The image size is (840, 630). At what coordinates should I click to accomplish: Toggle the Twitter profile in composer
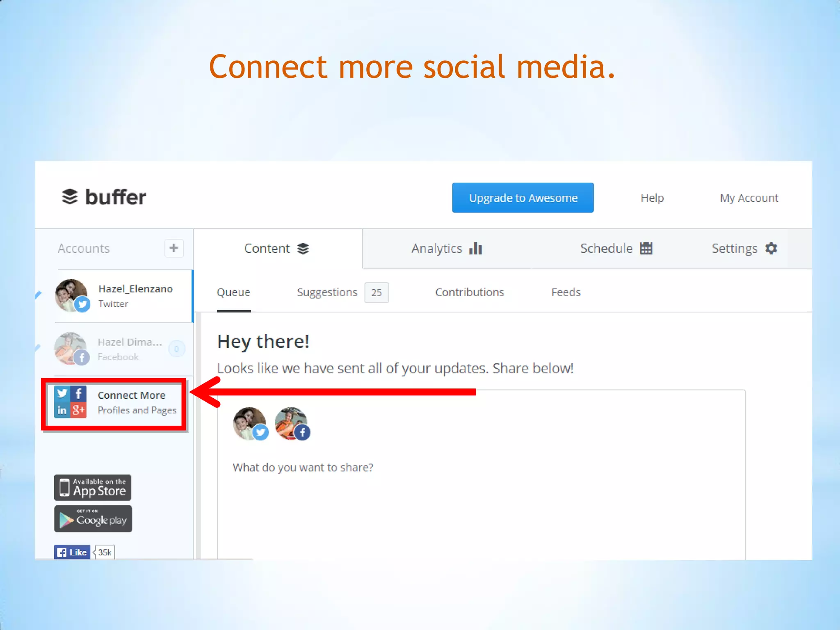[251, 424]
